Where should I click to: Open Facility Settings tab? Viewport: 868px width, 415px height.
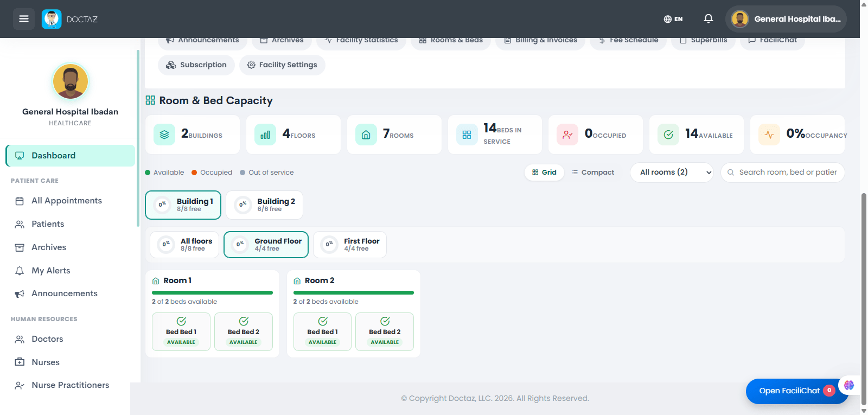click(x=282, y=65)
